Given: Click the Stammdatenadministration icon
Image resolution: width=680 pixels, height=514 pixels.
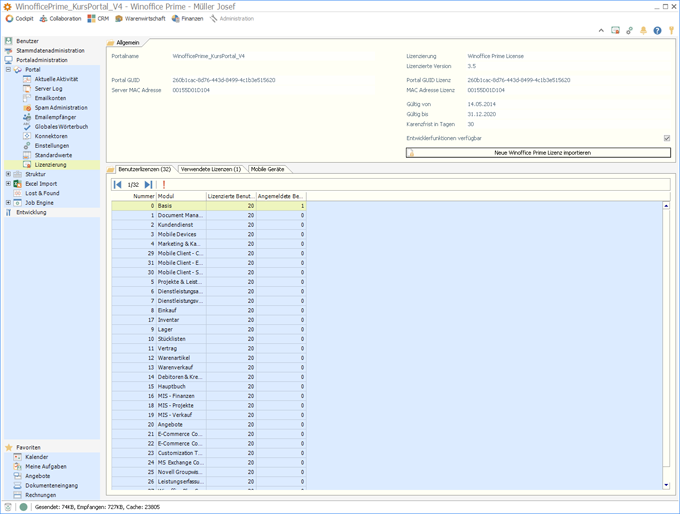Looking at the screenshot, I should (x=8, y=50).
